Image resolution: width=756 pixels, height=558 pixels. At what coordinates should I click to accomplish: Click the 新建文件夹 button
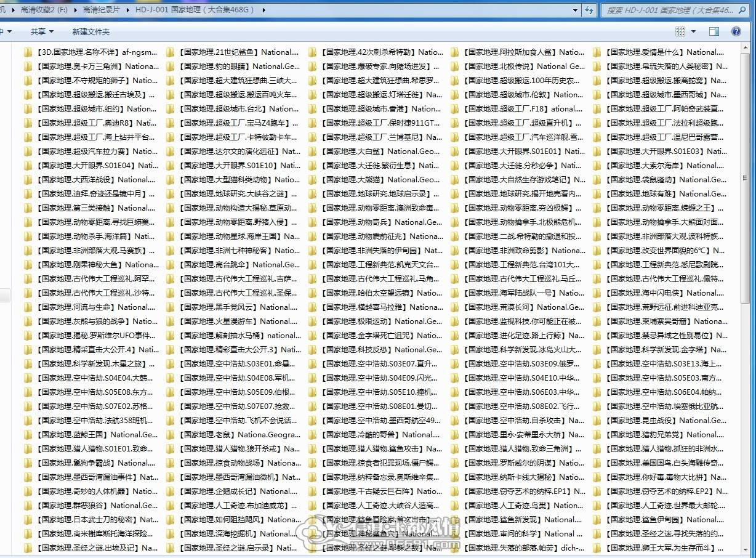tap(90, 31)
